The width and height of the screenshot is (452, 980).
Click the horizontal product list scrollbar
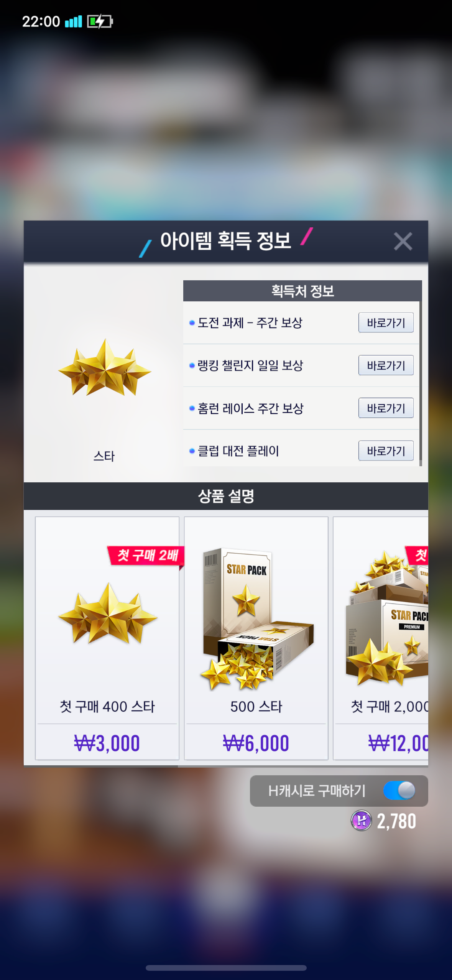pyautogui.click(x=101, y=766)
